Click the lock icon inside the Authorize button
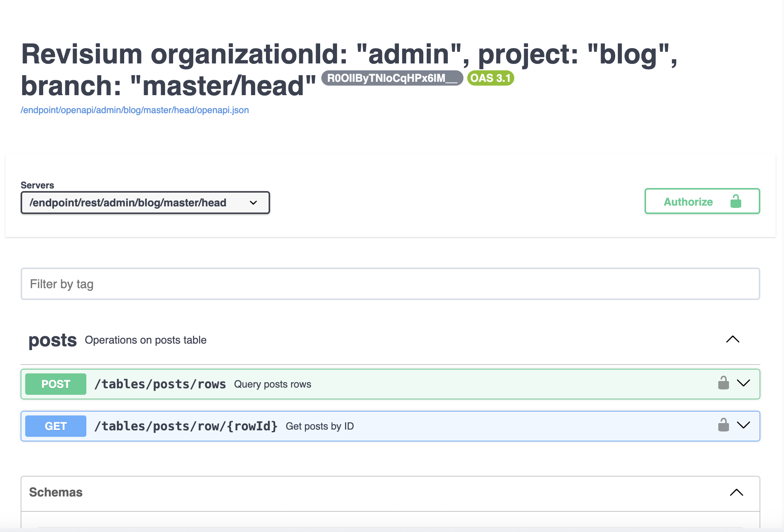The width and height of the screenshot is (784, 532). click(736, 201)
